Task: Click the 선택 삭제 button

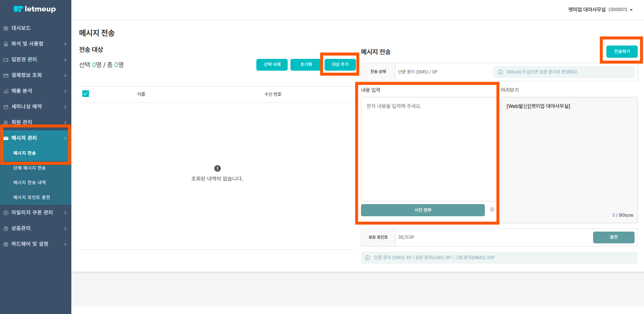Action: 272,65
